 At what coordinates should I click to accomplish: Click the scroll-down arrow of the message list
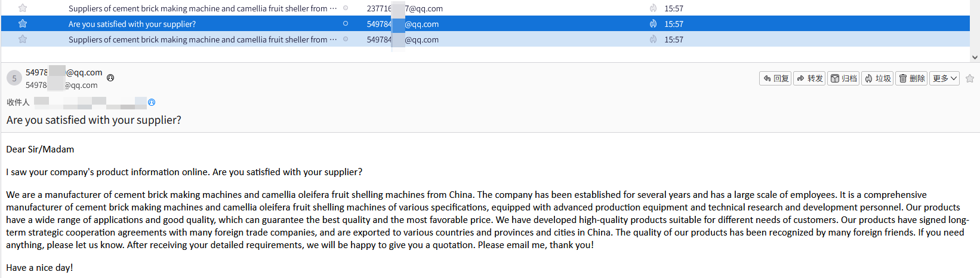pyautogui.click(x=975, y=57)
